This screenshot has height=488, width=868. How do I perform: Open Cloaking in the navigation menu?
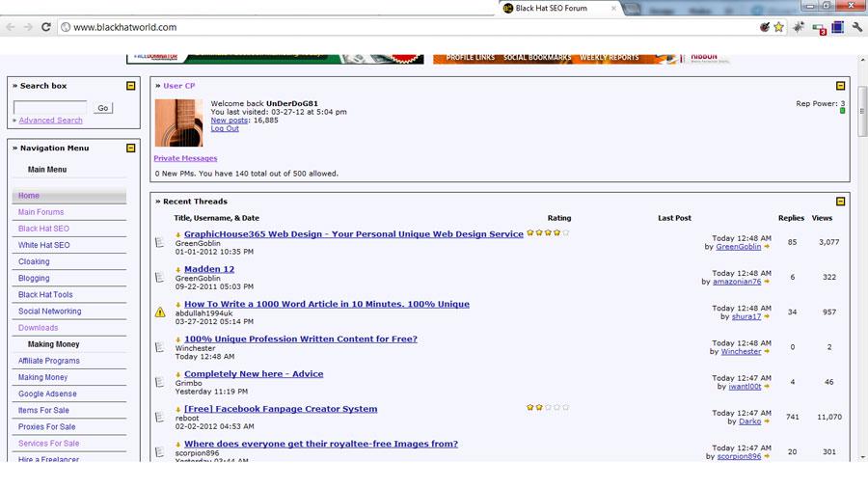coord(34,261)
